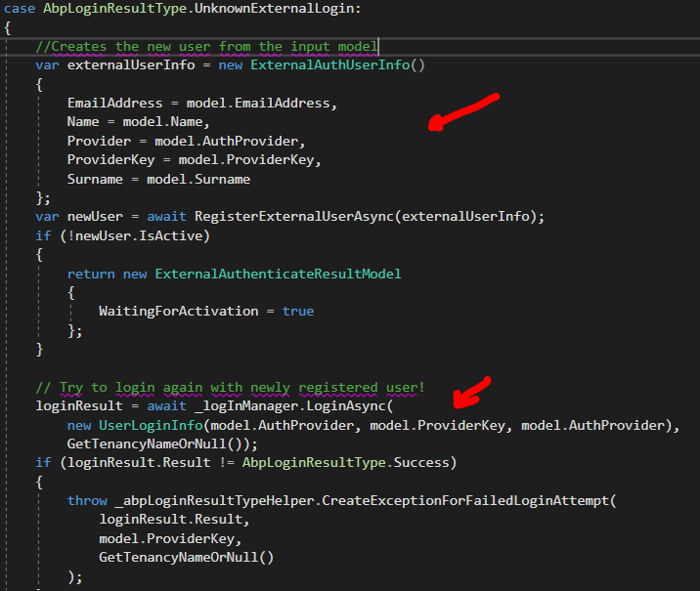Click '_logInManager' field reference
The width and height of the screenshot is (700, 591).
[x=246, y=406]
